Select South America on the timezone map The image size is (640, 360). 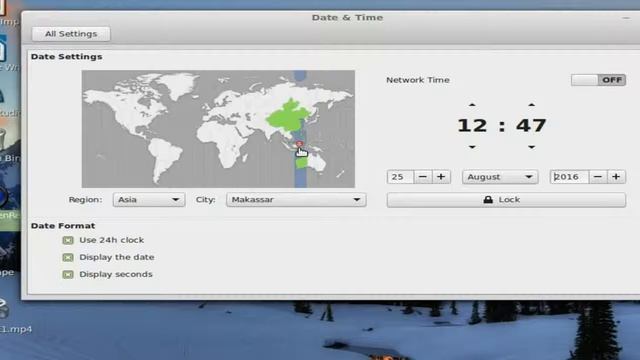coord(165,161)
